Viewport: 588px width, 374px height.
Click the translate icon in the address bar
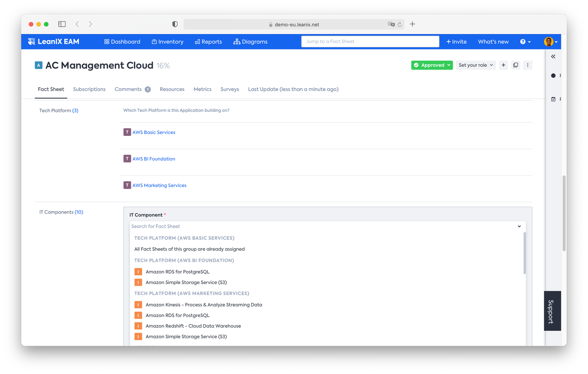391,24
